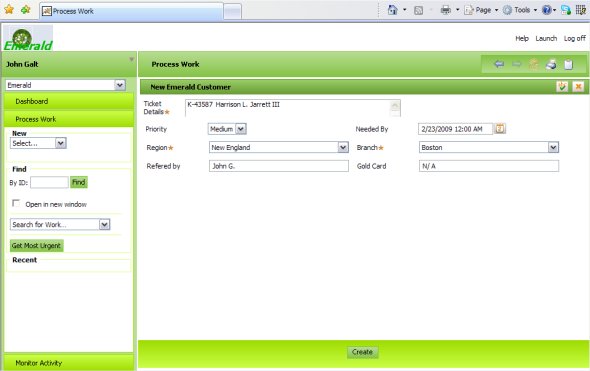
Task: Expand the Print button dropdown arrow
Action: (x=458, y=10)
